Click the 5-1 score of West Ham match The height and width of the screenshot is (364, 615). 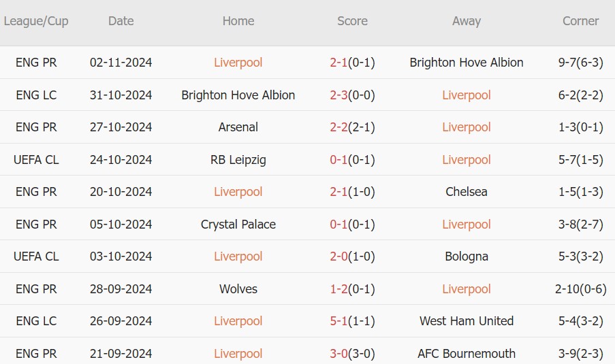(x=339, y=321)
